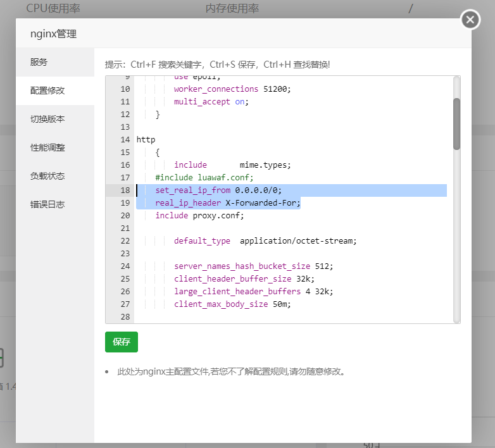Image resolution: width=495 pixels, height=448 pixels.
Task: Open the 服务 tab in the sidebar
Action: pyautogui.click(x=55, y=62)
